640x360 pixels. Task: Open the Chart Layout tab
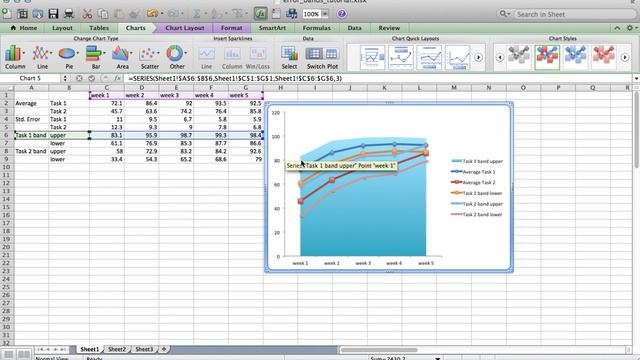point(184,28)
